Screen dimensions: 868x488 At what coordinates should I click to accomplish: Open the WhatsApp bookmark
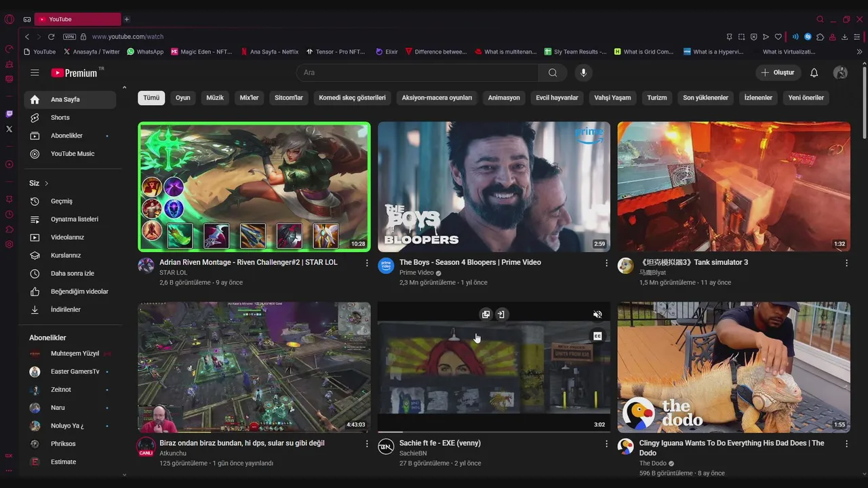[x=145, y=52]
